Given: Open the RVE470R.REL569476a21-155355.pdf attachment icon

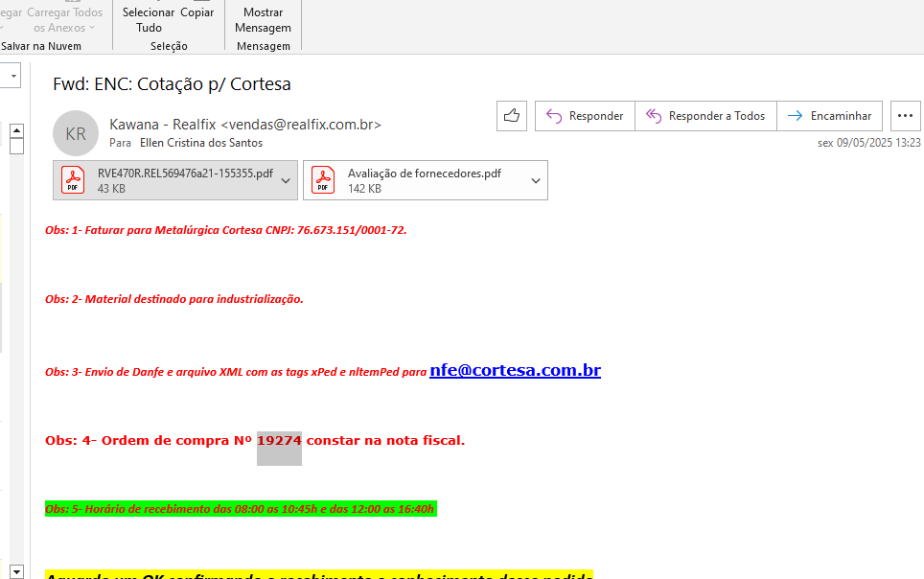Looking at the screenshot, I should pos(74,180).
